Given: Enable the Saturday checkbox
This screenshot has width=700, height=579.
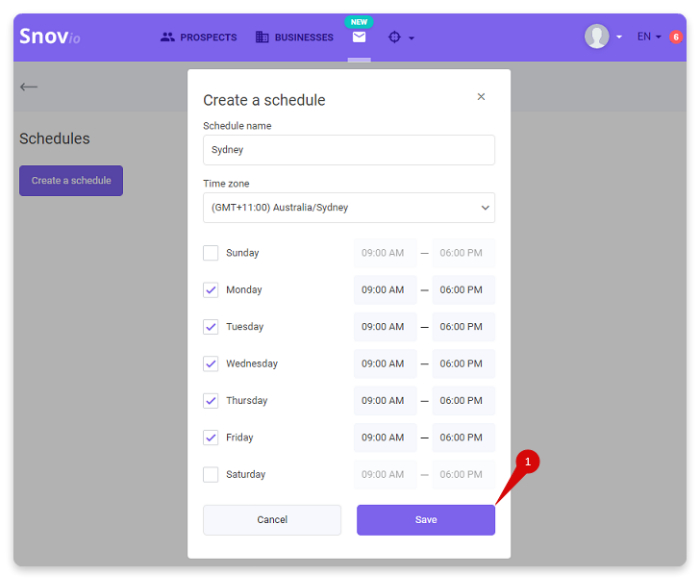Looking at the screenshot, I should [211, 474].
